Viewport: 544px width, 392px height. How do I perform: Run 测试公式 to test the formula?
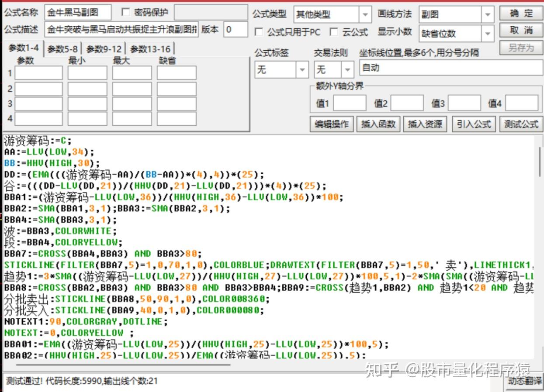click(521, 124)
